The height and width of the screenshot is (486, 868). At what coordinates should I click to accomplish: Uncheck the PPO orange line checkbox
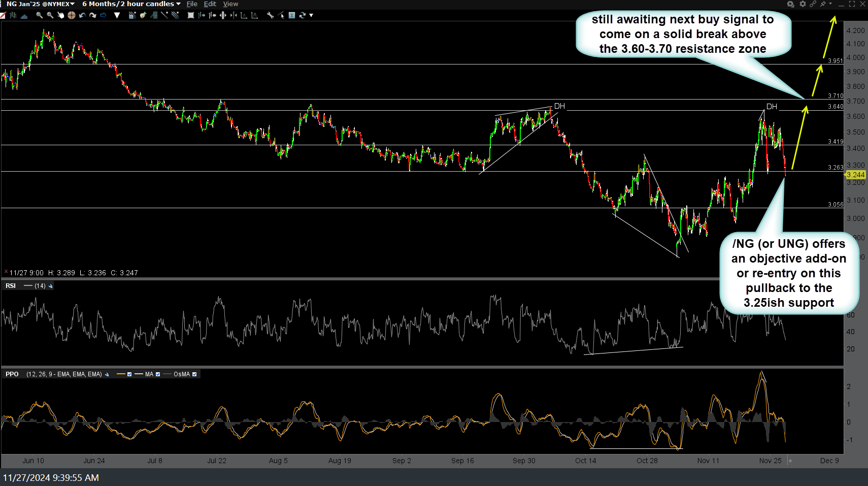tap(129, 374)
